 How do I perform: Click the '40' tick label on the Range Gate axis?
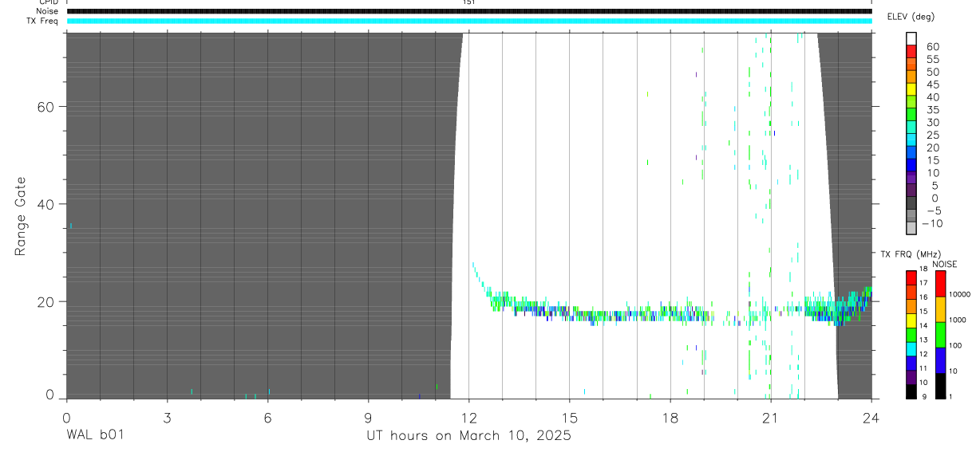click(x=45, y=204)
